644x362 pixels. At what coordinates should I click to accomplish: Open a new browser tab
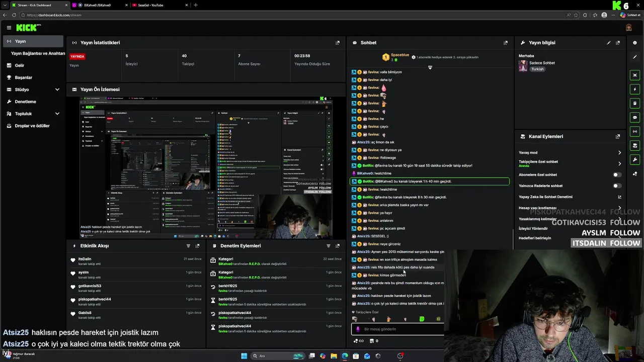pos(196,5)
